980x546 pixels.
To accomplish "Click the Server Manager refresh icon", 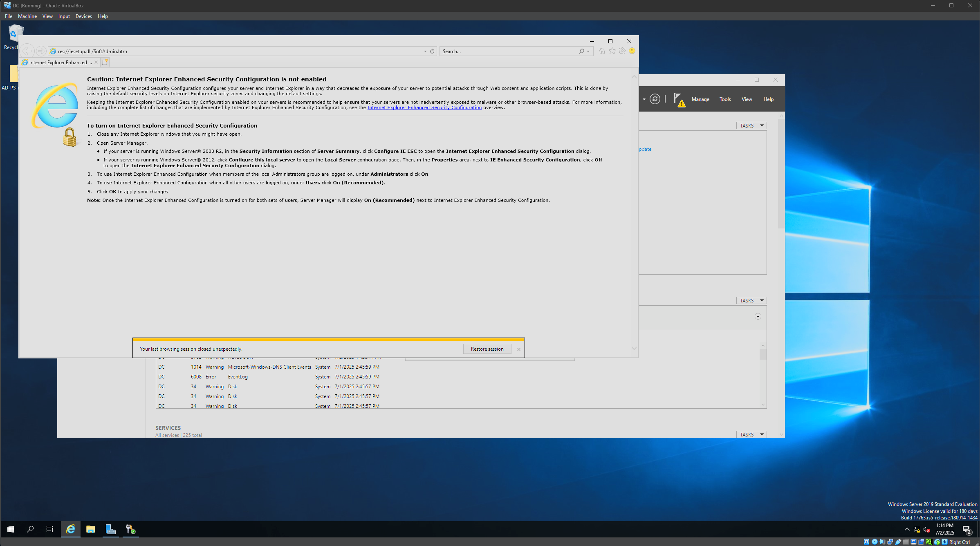I will [655, 99].
